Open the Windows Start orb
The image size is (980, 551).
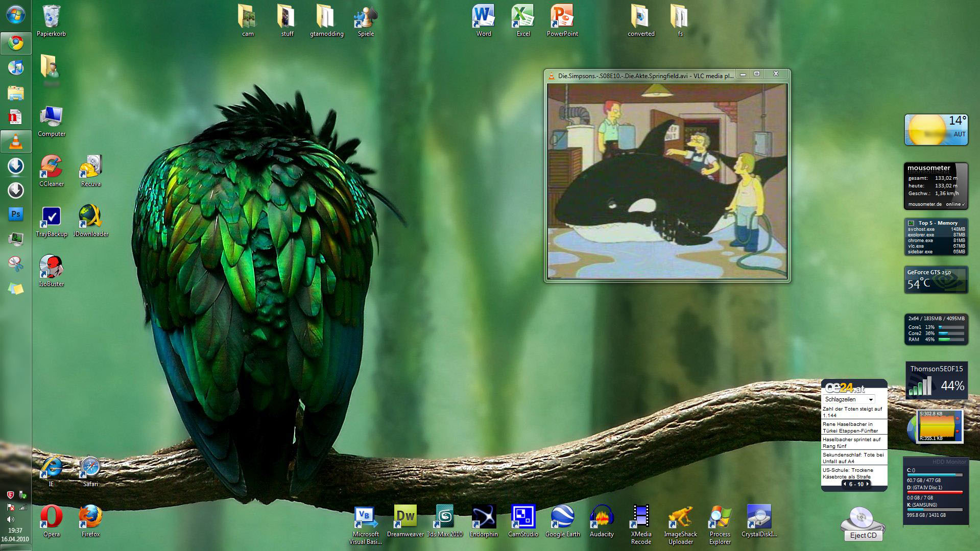point(16,15)
